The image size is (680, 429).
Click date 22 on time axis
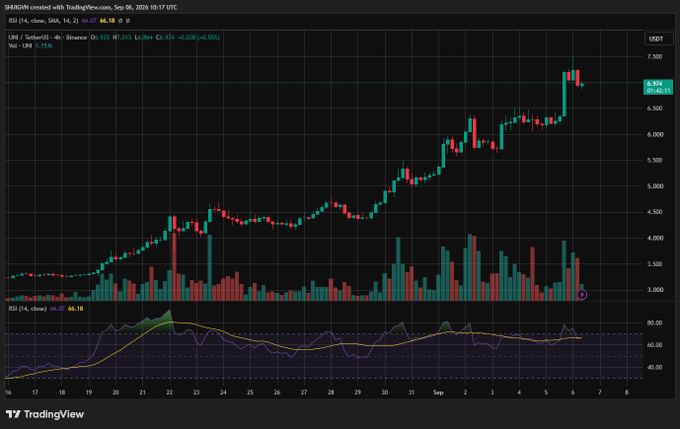pos(170,392)
